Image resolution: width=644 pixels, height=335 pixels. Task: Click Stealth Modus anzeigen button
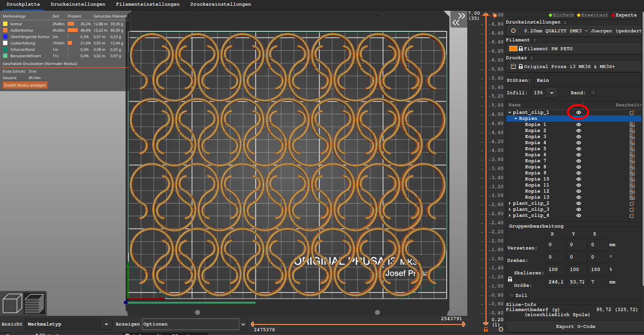pos(25,85)
